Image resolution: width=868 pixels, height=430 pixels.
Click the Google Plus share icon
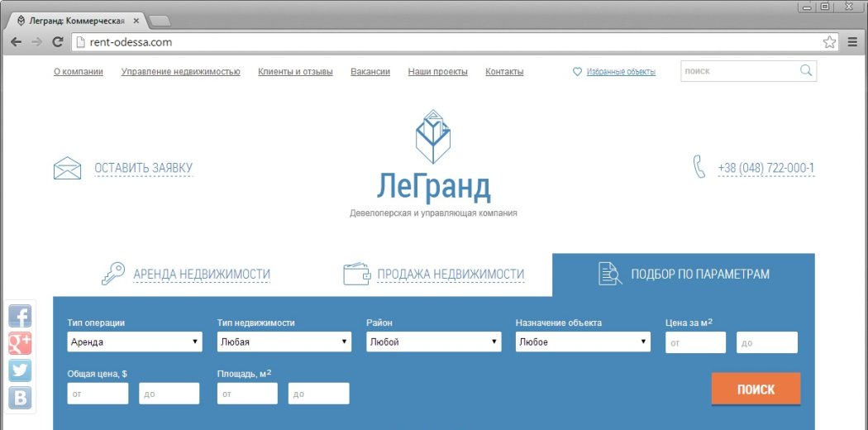point(20,343)
